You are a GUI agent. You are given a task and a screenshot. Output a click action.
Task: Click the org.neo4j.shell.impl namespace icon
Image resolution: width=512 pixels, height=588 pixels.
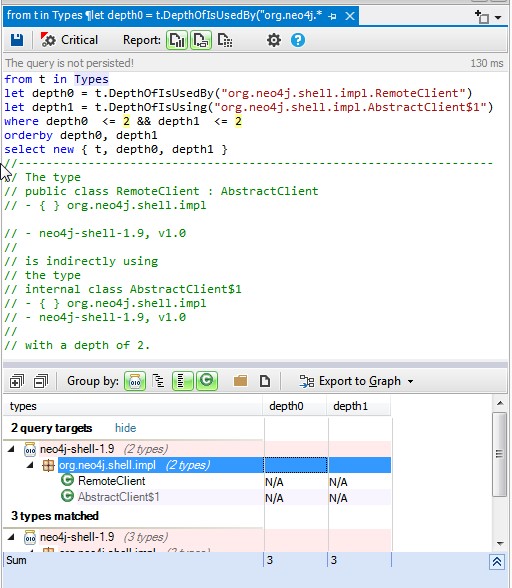click(x=48, y=465)
